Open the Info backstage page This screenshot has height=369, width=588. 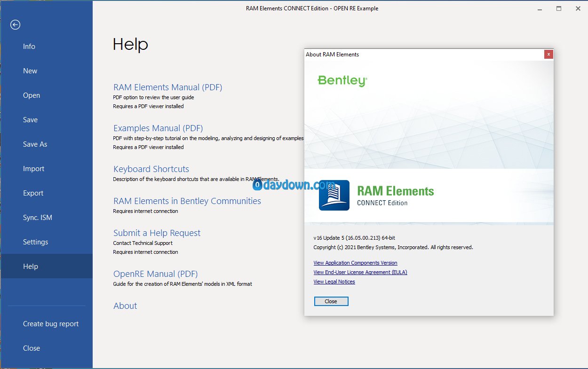[47, 47]
